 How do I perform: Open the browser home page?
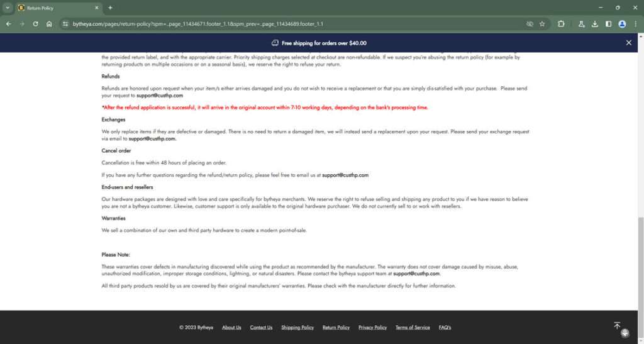point(49,24)
